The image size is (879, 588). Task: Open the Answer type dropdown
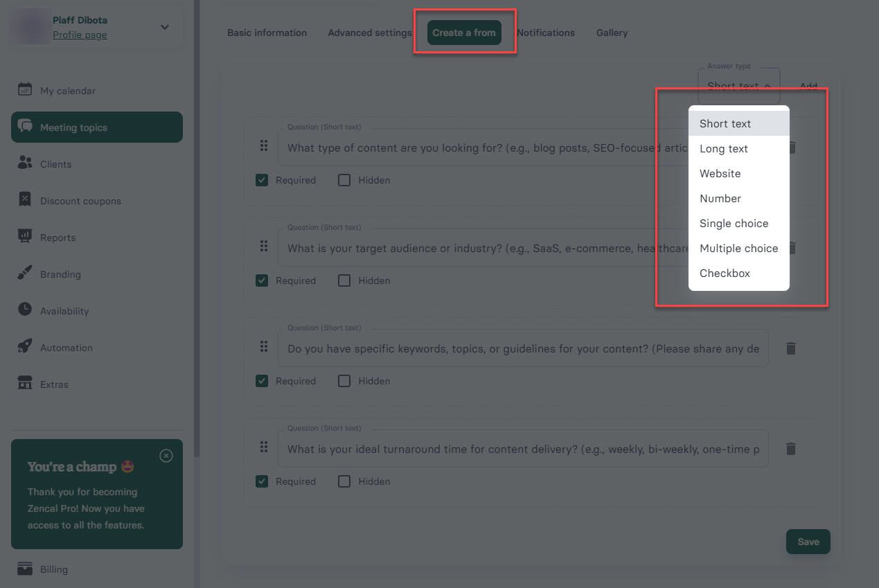click(738, 86)
